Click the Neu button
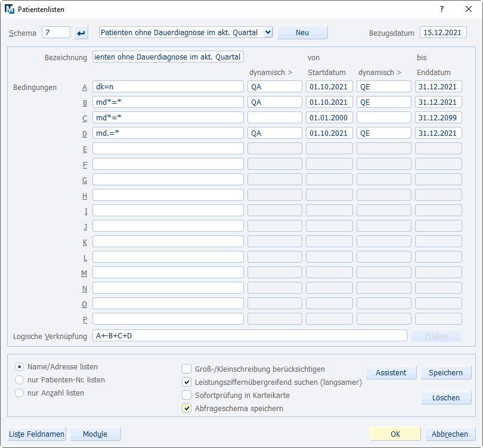483x448 pixels. 302,33
